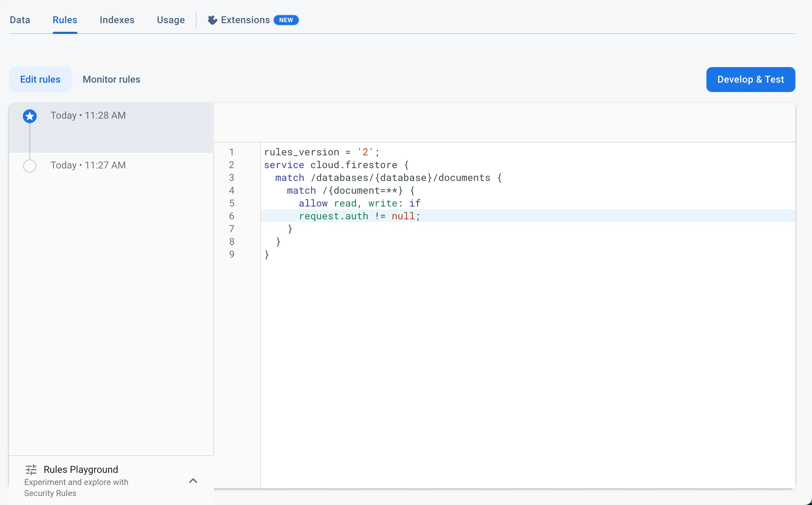The image size is (812, 505).
Task: Go to the Extensions tab
Action: pyautogui.click(x=245, y=20)
